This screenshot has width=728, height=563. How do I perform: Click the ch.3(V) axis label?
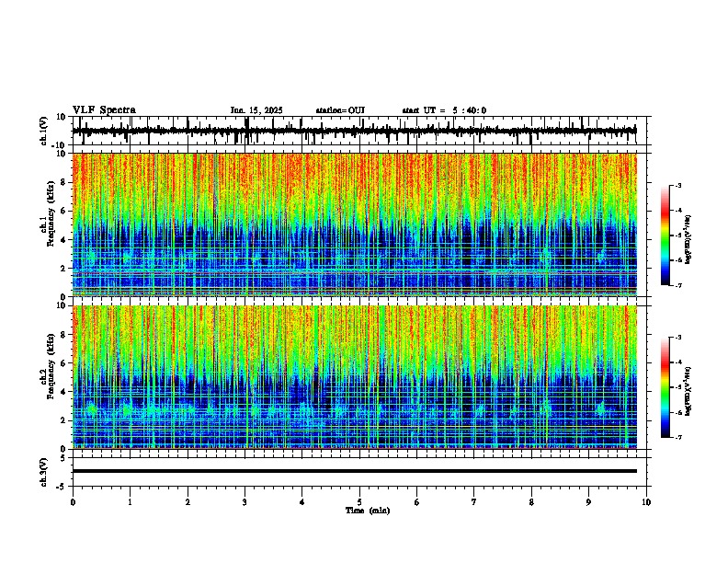(44, 472)
